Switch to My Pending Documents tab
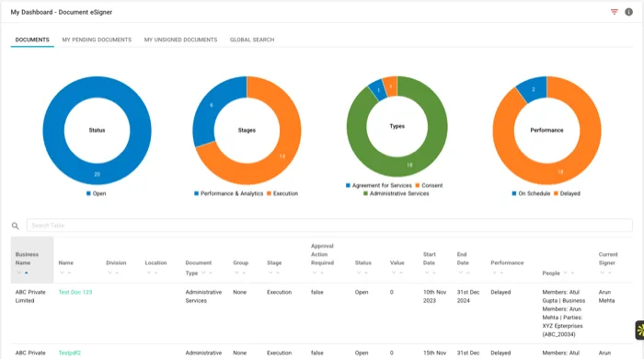This screenshot has height=359, width=644. (97, 40)
